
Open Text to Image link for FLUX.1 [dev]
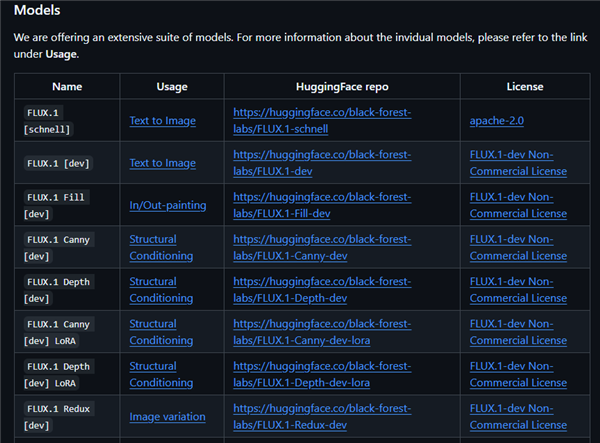coord(162,163)
